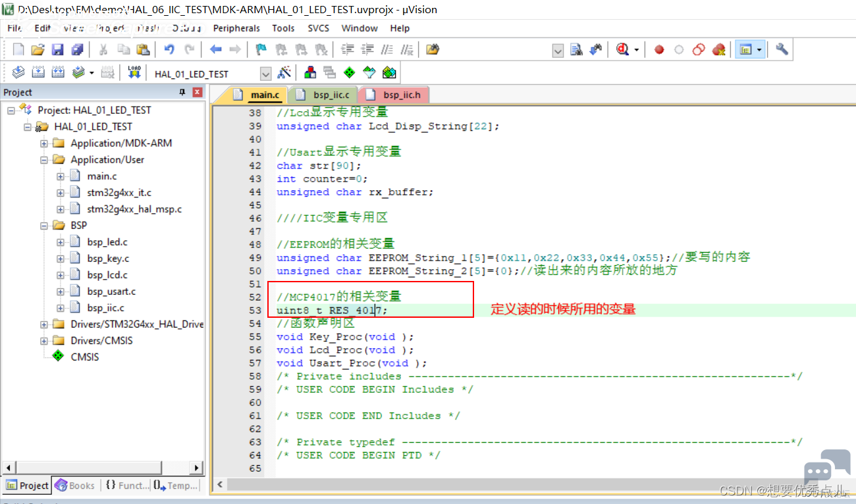
Task: Click the Manage Run-Time Environment green diamond icon
Action: pos(350,72)
